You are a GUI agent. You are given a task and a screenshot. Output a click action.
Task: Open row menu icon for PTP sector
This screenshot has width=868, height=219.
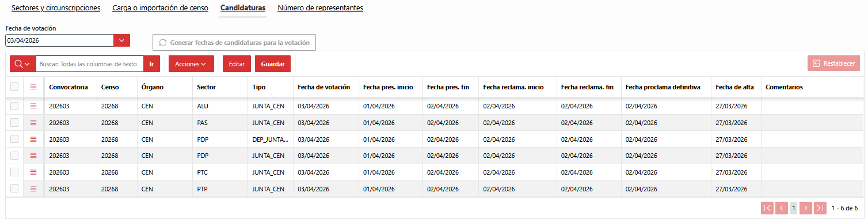point(33,188)
